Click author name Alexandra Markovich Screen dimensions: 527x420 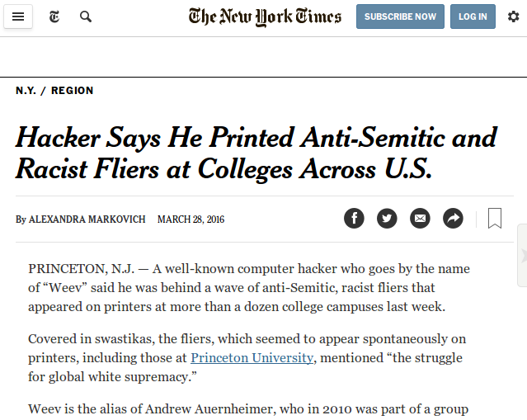click(x=87, y=219)
